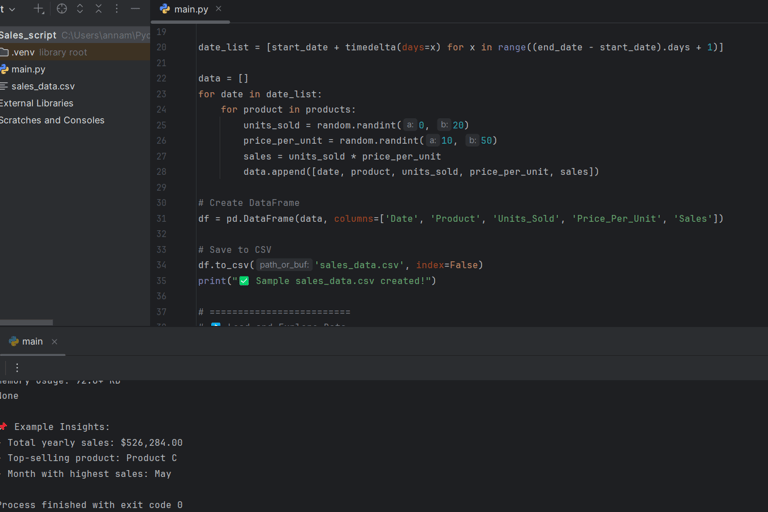Open main.py in project tree

[28, 70]
